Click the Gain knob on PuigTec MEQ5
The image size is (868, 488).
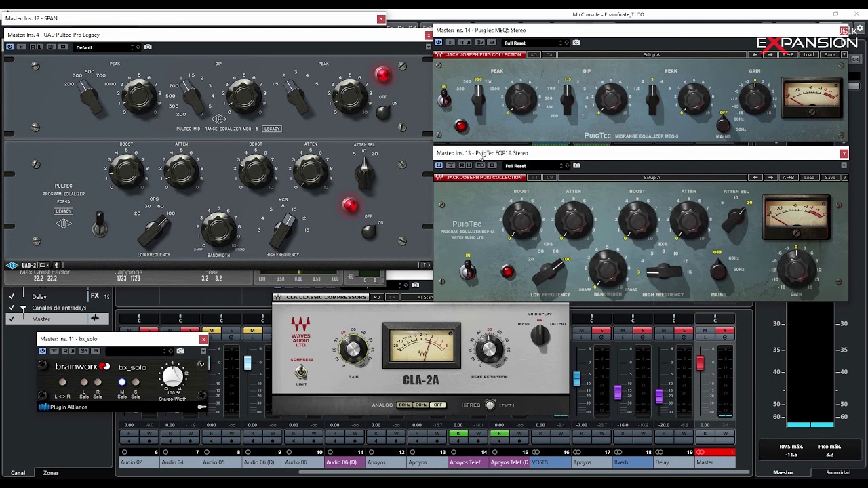pyautogui.click(x=755, y=99)
